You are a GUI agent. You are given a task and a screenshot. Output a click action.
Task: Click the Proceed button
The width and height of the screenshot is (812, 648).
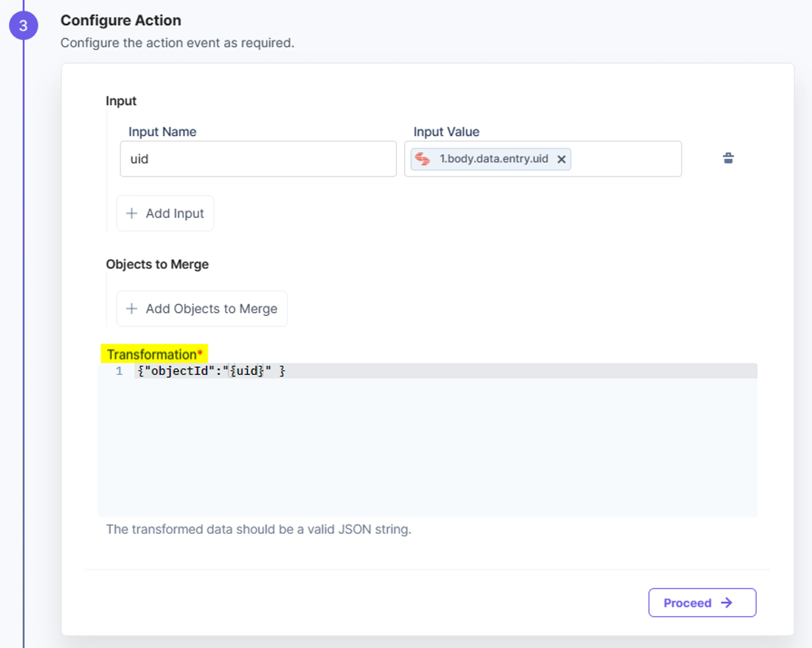pyautogui.click(x=702, y=602)
